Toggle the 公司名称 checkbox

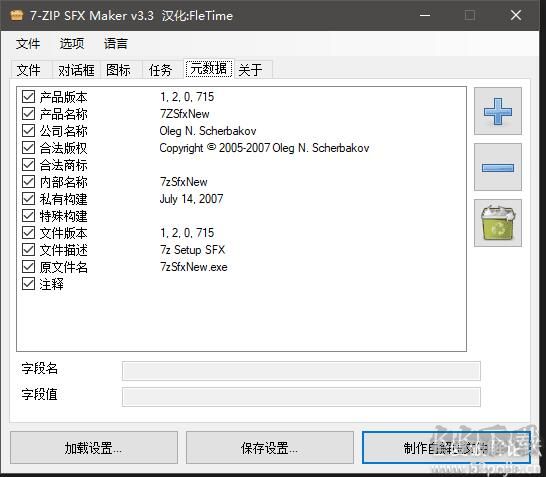click(28, 131)
